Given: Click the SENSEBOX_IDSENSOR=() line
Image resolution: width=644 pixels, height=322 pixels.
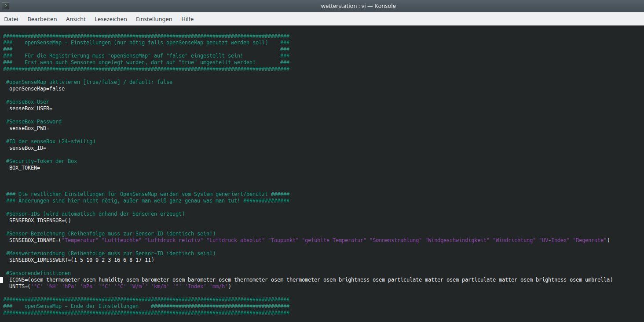Looking at the screenshot, I should click(x=40, y=221).
